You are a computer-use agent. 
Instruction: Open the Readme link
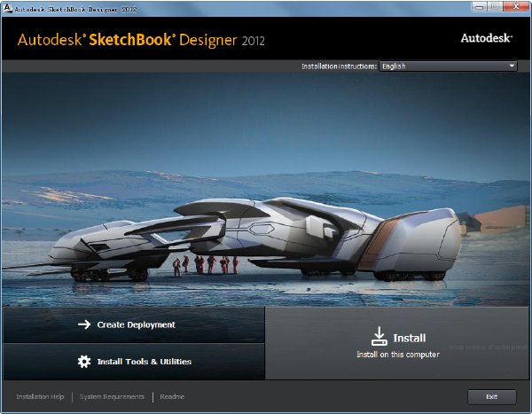172,396
